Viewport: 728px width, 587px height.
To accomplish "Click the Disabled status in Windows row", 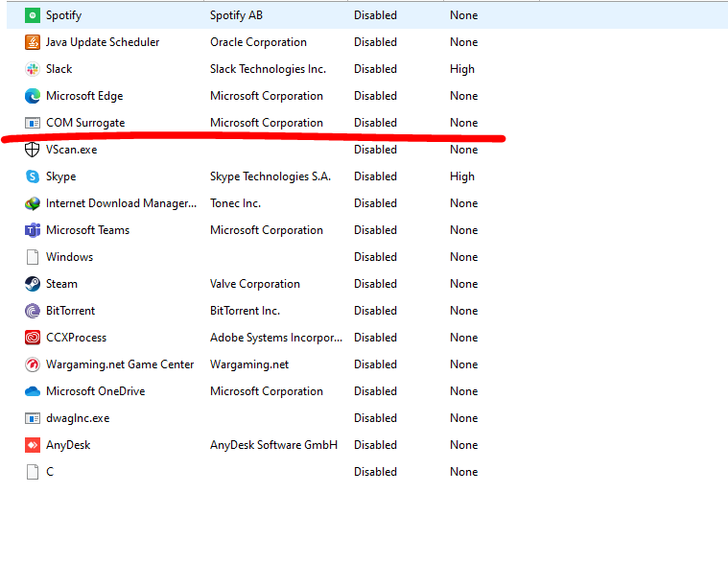I will coord(376,257).
